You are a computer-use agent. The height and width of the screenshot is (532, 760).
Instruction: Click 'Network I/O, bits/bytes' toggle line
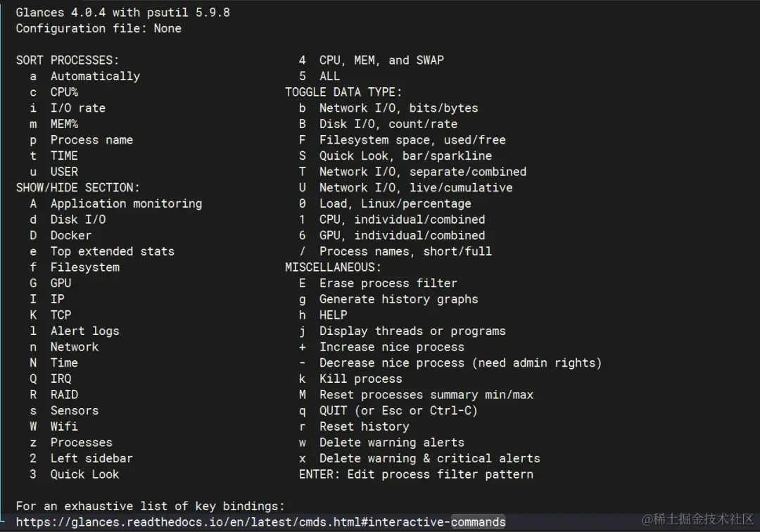[x=388, y=108]
